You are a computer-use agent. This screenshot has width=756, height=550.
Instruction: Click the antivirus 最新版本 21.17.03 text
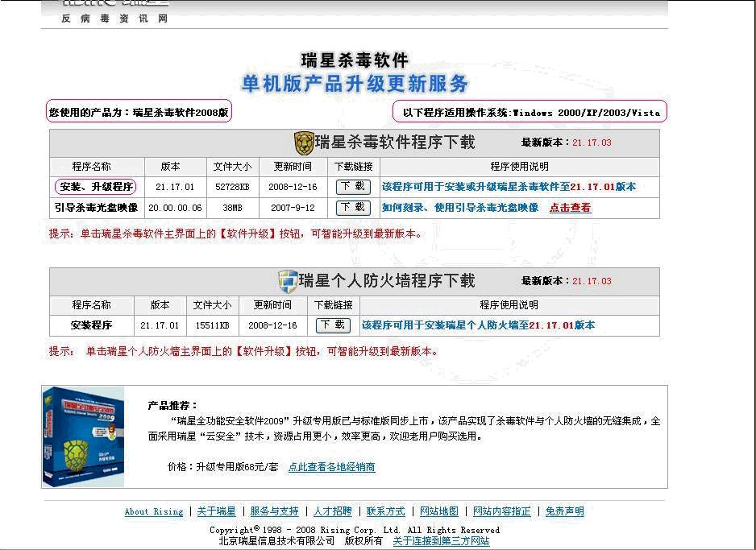(566, 143)
